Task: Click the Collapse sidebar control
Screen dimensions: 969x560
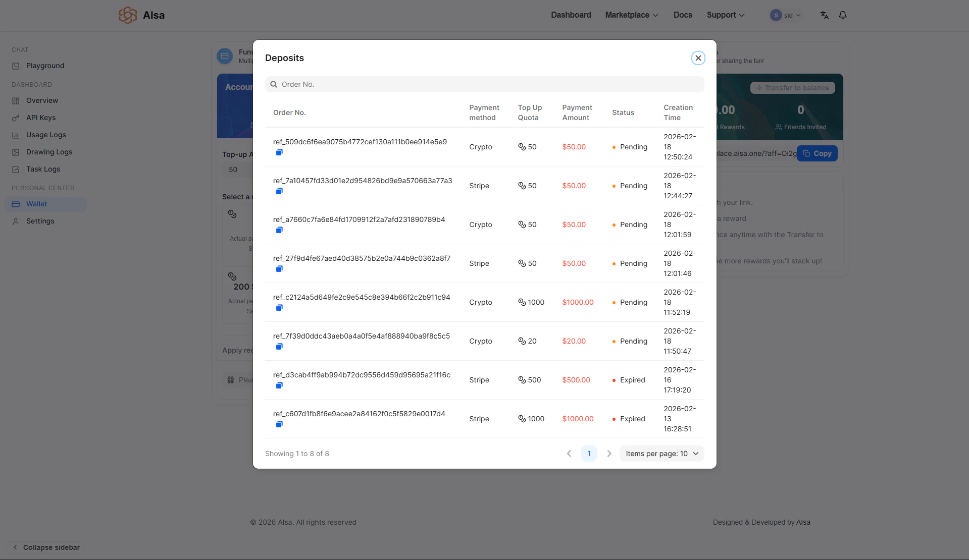Action: pyautogui.click(x=46, y=547)
